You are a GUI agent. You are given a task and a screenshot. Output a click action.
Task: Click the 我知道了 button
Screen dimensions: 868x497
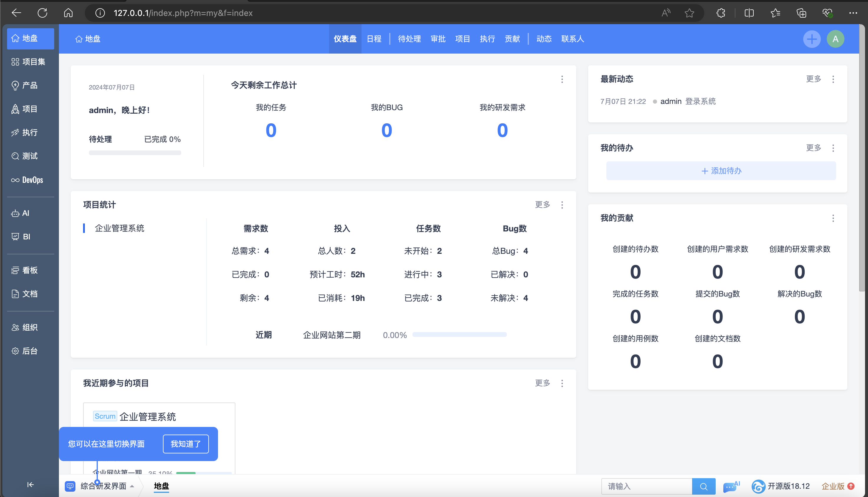click(186, 444)
